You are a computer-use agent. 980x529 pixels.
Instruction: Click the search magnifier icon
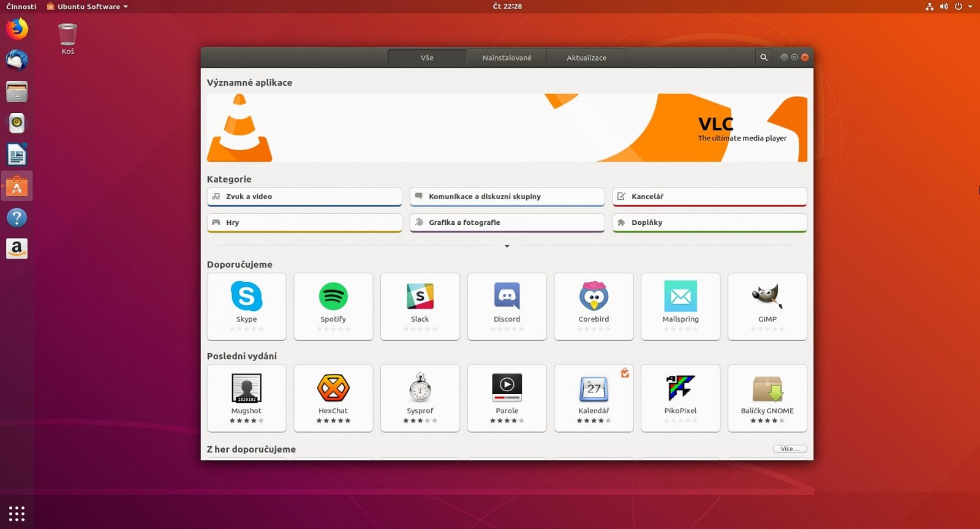point(764,58)
